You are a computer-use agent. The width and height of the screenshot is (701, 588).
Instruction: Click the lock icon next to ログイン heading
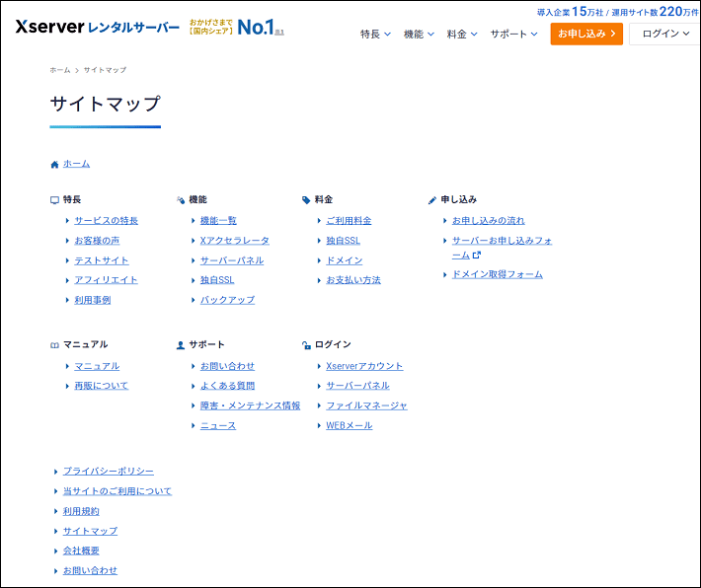pos(306,345)
